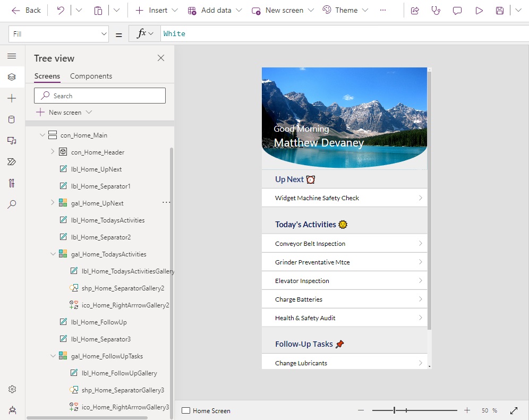The height and width of the screenshot is (420, 529).
Task: Click the Preview app play icon
Action: pos(479,11)
